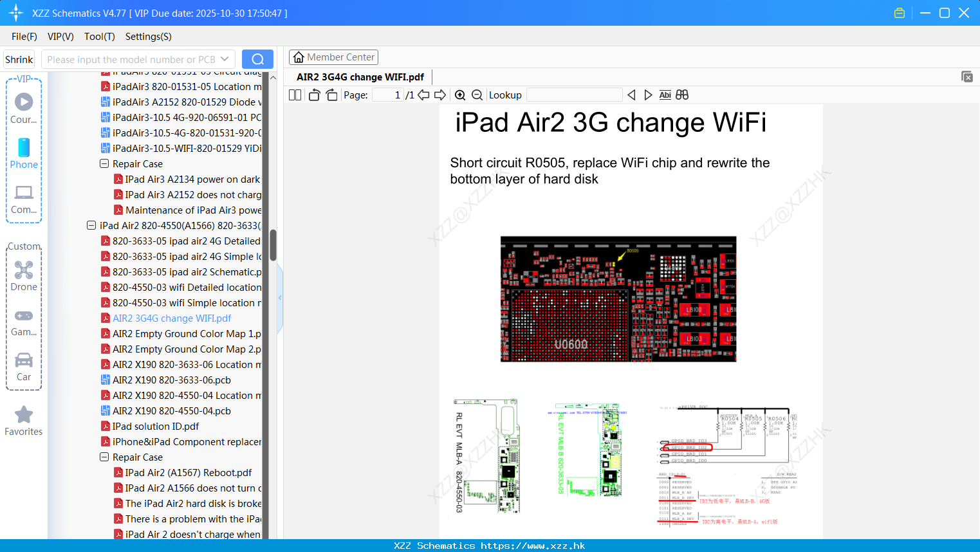The image size is (980, 552).
Task: Collapse the tree panel with side handle
Action: pyautogui.click(x=280, y=297)
